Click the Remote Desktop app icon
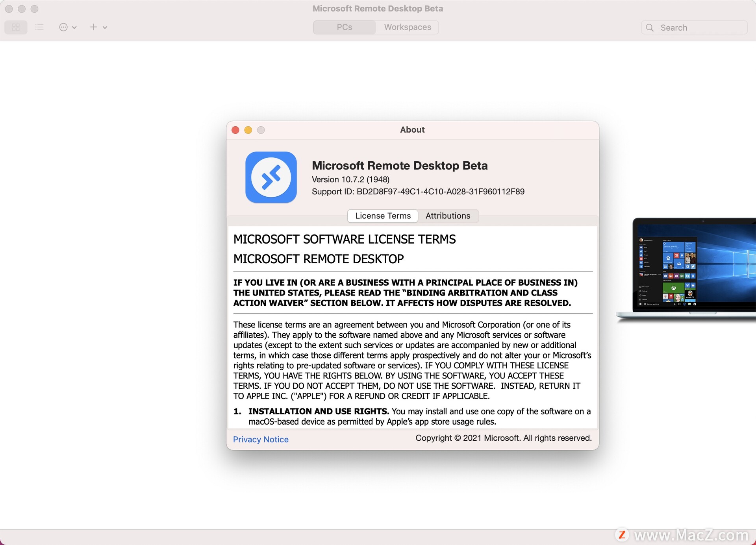 271,177
